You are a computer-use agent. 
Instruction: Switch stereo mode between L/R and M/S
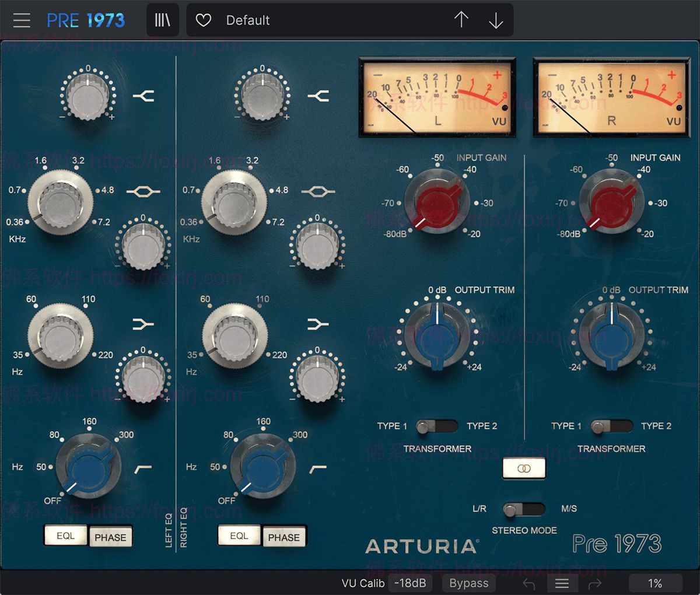[x=523, y=509]
